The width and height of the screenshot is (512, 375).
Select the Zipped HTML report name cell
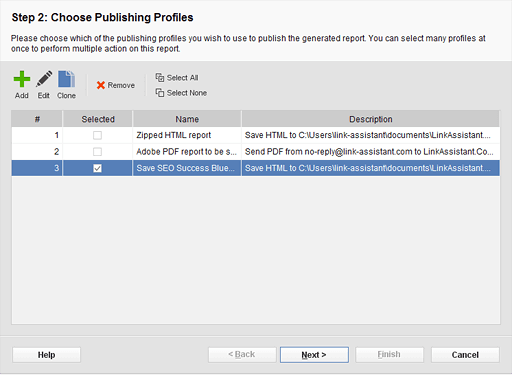187,135
